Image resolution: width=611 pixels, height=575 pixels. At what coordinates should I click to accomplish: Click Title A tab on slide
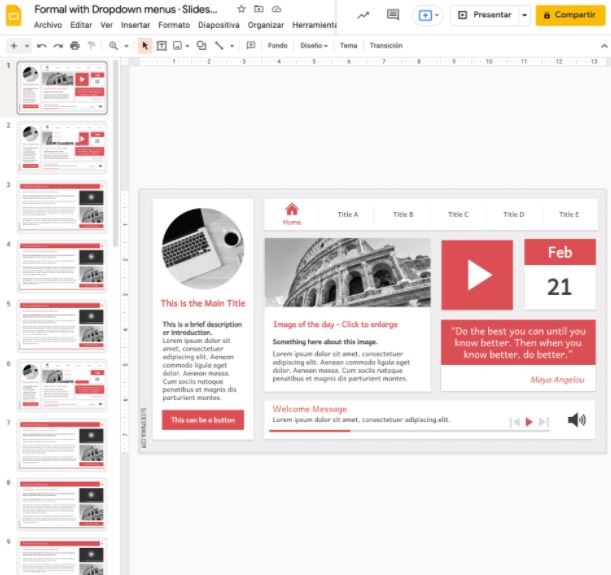pos(348,214)
